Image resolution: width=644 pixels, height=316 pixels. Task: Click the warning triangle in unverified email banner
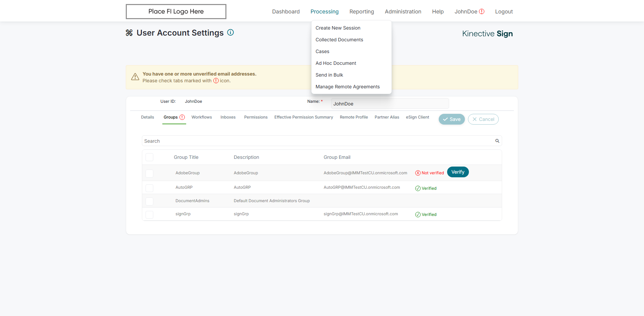click(x=135, y=77)
